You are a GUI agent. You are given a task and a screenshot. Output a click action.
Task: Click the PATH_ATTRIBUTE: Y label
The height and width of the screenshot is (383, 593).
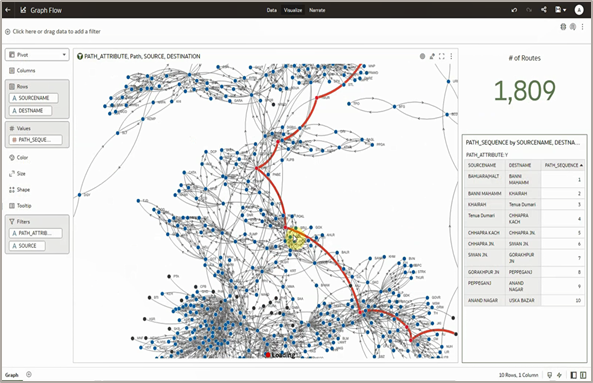click(487, 155)
